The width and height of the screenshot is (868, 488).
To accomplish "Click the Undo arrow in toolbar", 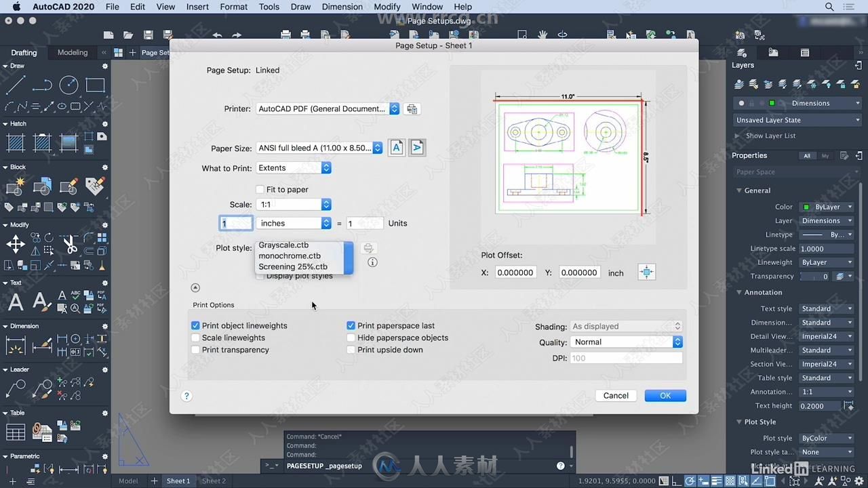I will click(x=217, y=35).
